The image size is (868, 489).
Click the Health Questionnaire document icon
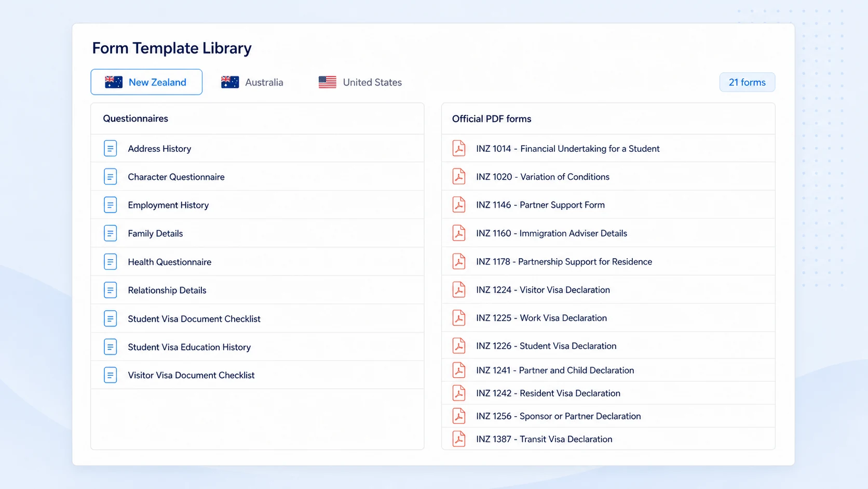pyautogui.click(x=110, y=262)
